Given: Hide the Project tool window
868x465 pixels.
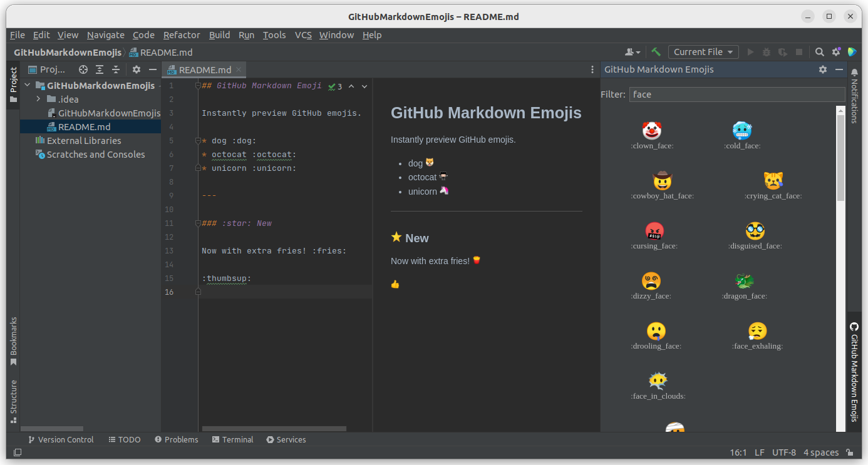Looking at the screenshot, I should (153, 69).
